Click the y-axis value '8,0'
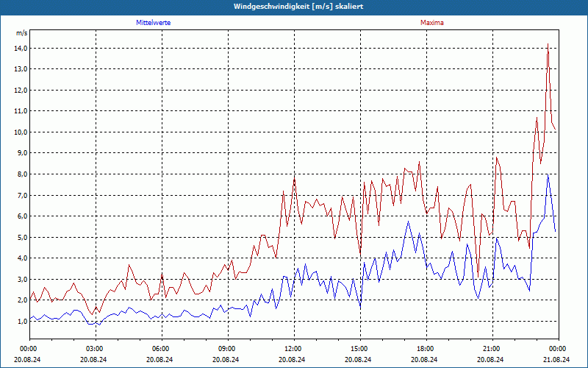 [22, 174]
